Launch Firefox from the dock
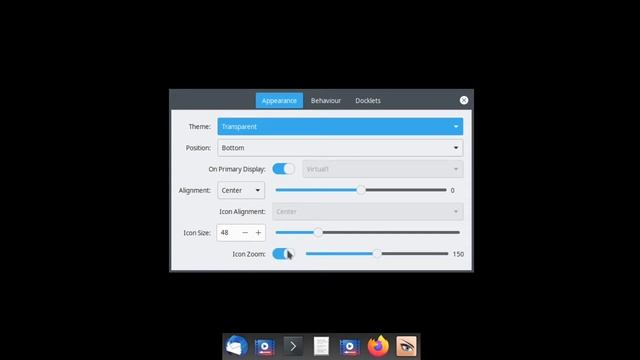Screen dimensions: 640x360 [378, 346]
